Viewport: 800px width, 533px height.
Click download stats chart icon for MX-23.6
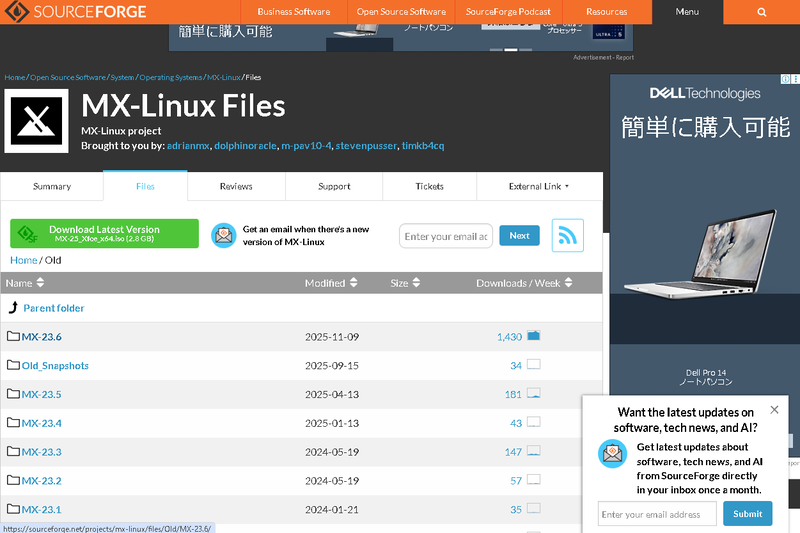click(534, 336)
